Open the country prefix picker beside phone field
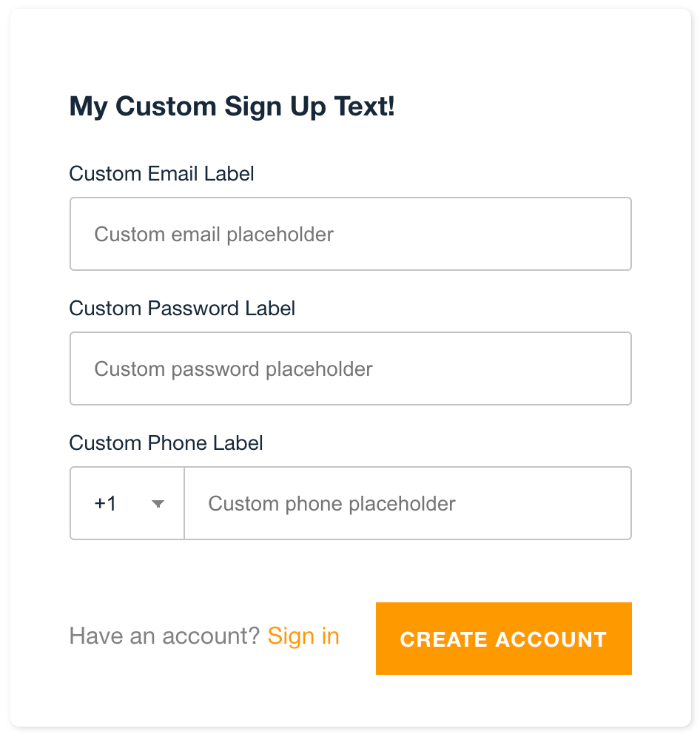700x737 pixels. (x=126, y=504)
